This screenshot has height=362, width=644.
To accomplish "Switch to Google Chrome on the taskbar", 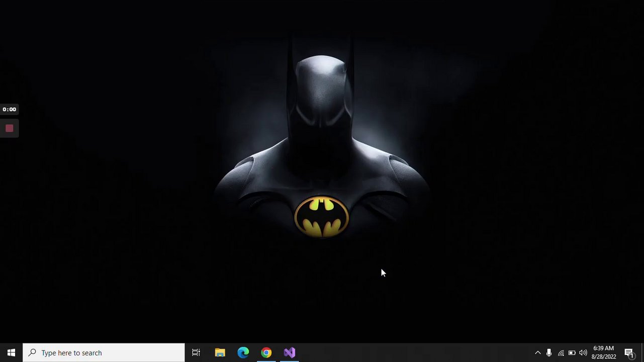I will (x=266, y=353).
